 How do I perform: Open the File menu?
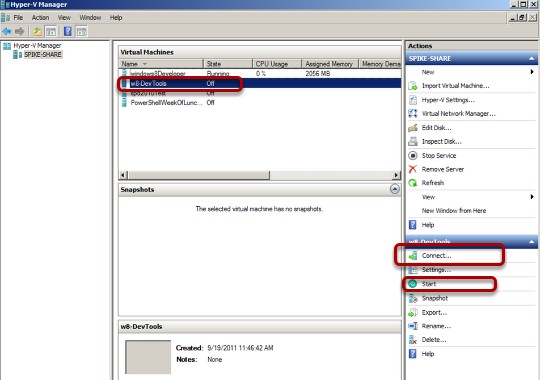click(x=18, y=18)
